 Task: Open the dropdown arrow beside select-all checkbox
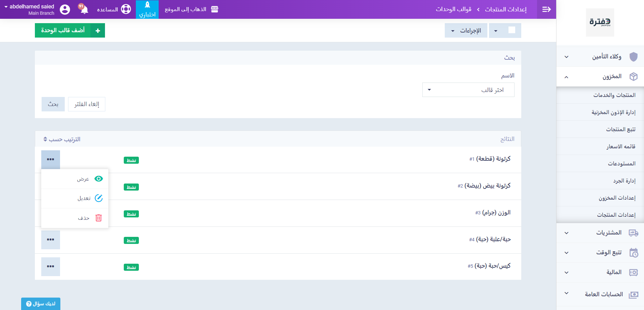[x=496, y=31]
